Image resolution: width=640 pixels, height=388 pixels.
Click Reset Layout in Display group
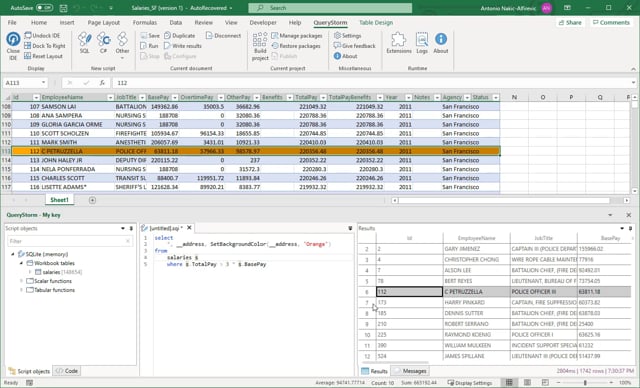tap(43, 56)
